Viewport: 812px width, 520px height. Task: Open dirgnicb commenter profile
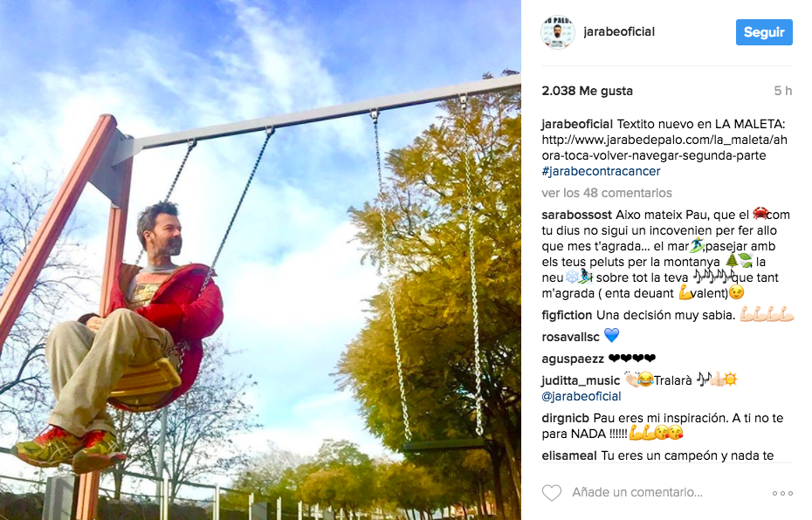565,418
